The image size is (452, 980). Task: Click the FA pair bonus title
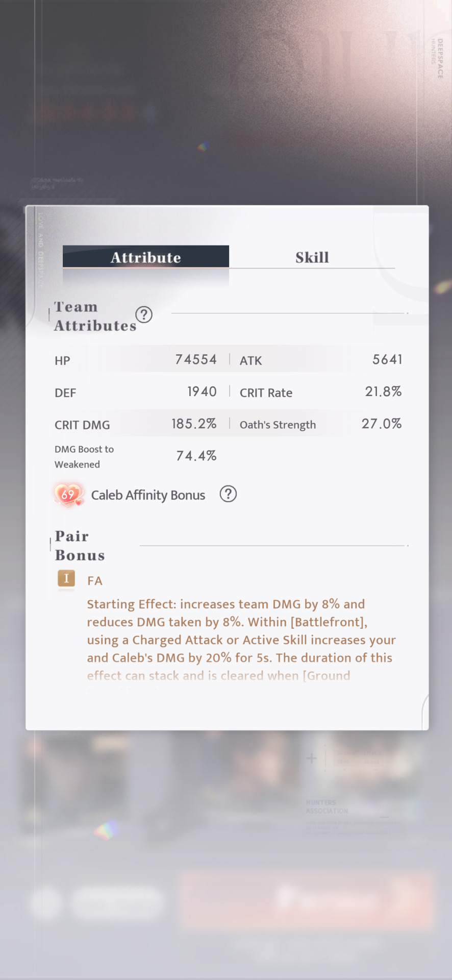tap(95, 581)
